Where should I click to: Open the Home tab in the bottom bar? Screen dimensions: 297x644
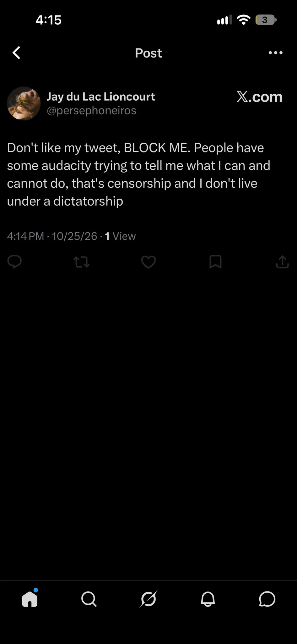click(x=30, y=598)
